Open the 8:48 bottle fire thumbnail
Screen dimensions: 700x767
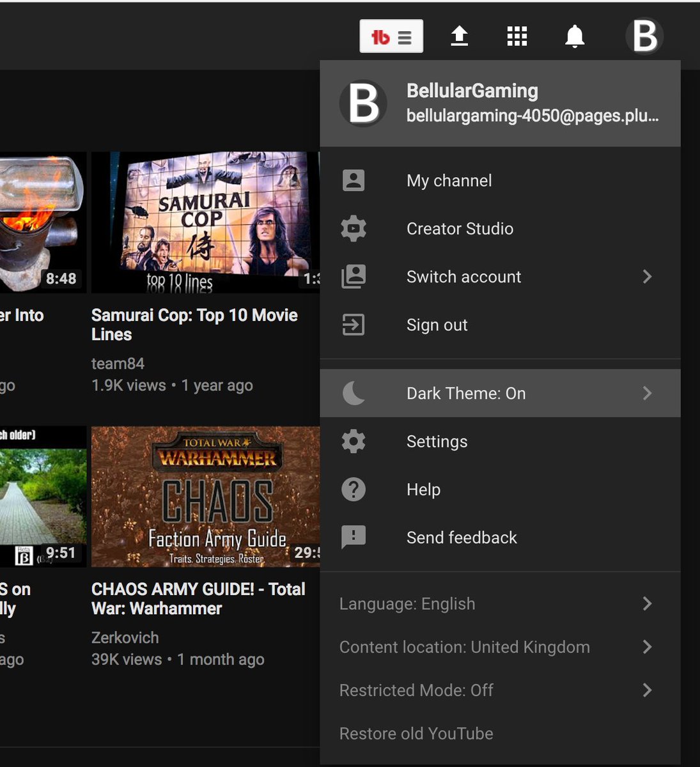[x=43, y=222]
